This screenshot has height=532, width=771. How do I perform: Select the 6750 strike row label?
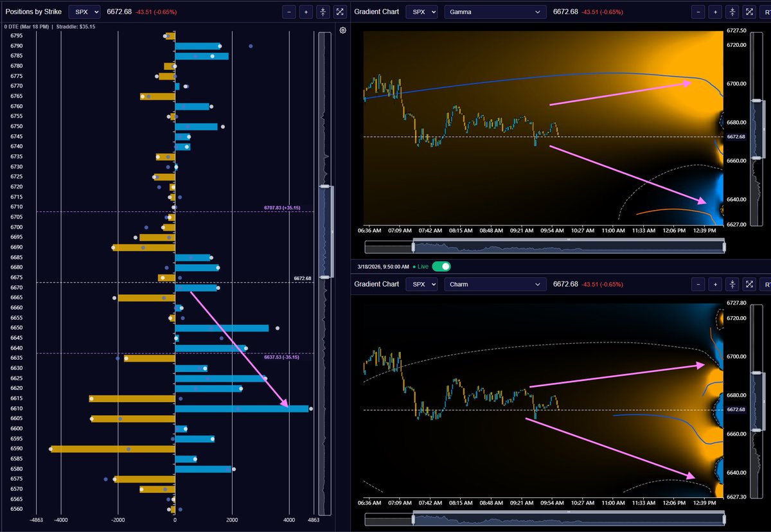[17, 127]
